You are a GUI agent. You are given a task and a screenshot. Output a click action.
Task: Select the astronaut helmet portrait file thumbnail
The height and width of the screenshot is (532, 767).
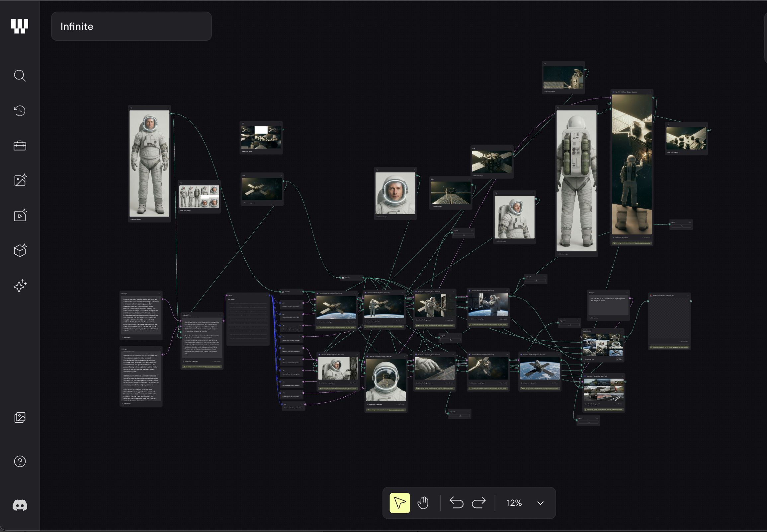pyautogui.click(x=395, y=193)
